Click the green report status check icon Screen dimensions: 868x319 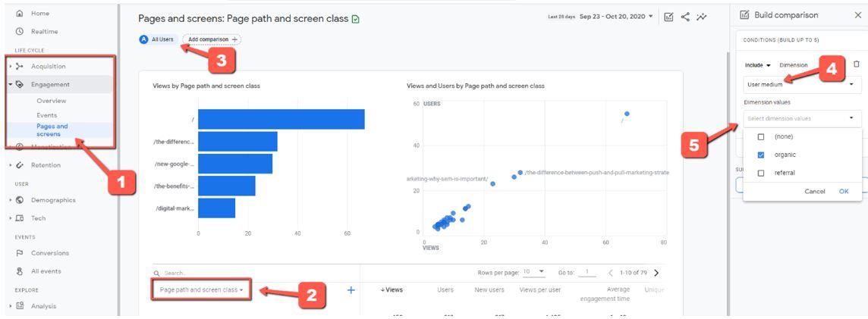[x=355, y=19]
